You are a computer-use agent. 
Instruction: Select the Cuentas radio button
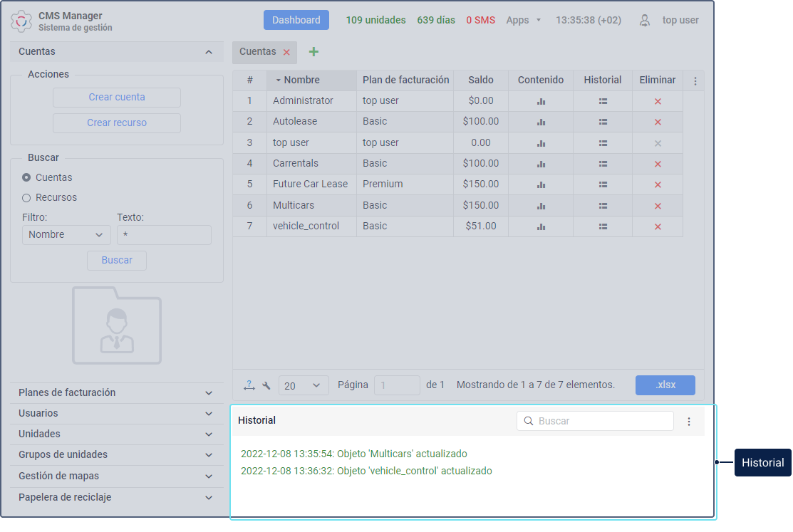click(26, 177)
